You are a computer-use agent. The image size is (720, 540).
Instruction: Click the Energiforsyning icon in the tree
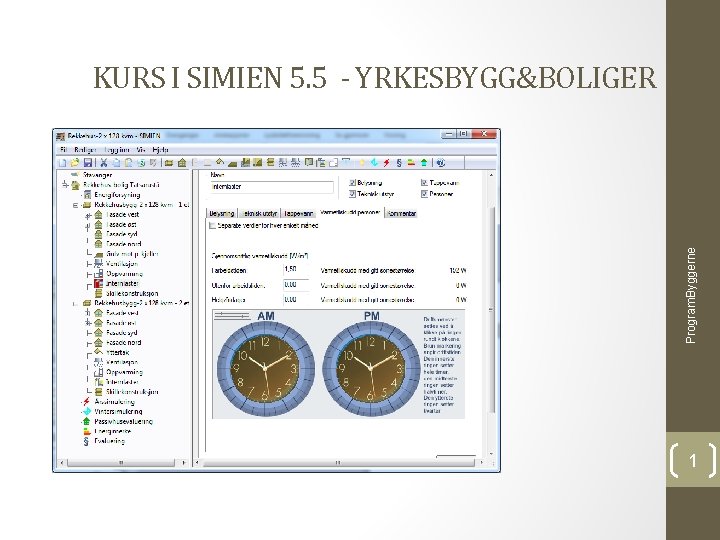pyautogui.click(x=87, y=195)
